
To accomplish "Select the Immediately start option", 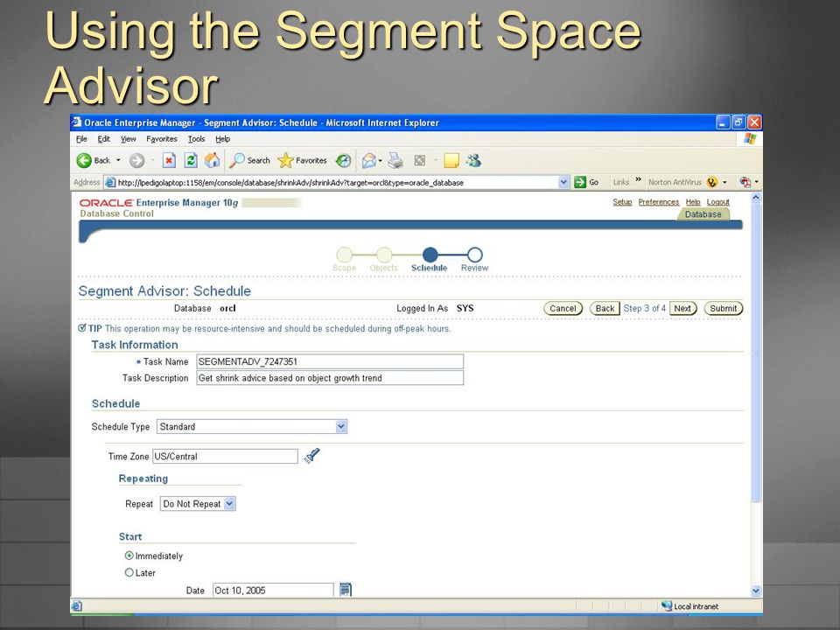I will (x=129, y=556).
